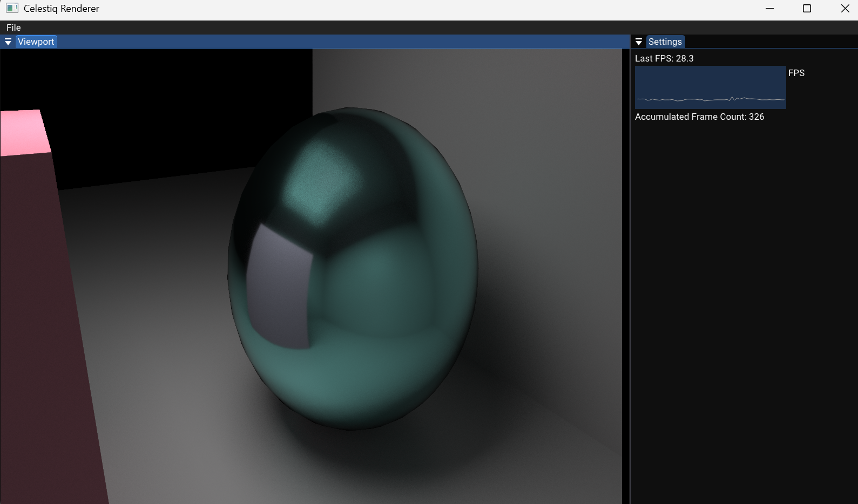858x504 pixels.
Task: Select the Viewport tab
Action: pos(36,42)
